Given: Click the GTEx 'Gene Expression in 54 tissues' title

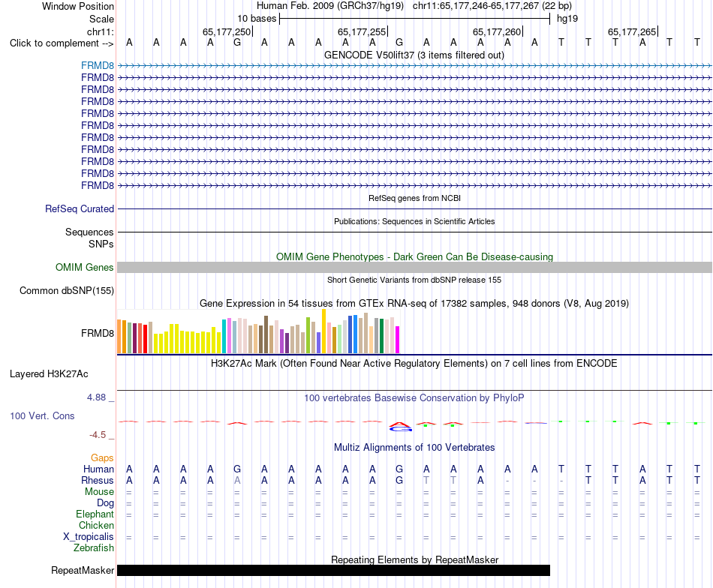Looking at the screenshot, I should click(x=414, y=303).
